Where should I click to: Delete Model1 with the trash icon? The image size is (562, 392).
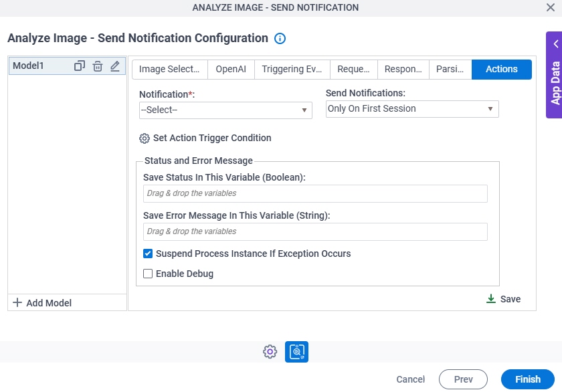pos(98,66)
